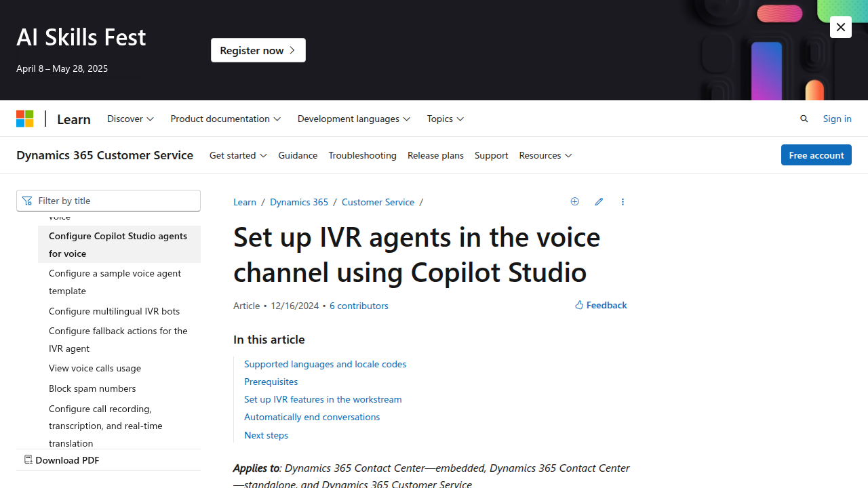Open the more actions ellipsis menu

coord(623,202)
